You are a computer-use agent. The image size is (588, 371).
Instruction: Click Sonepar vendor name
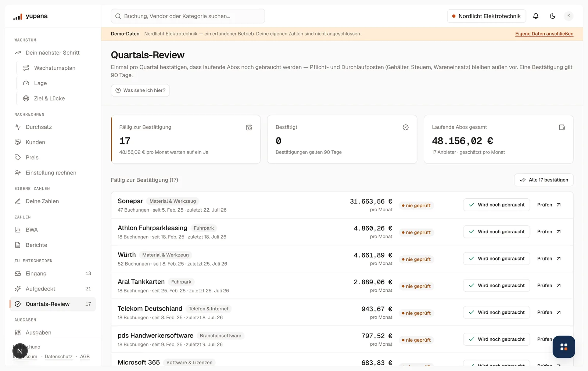tap(130, 201)
